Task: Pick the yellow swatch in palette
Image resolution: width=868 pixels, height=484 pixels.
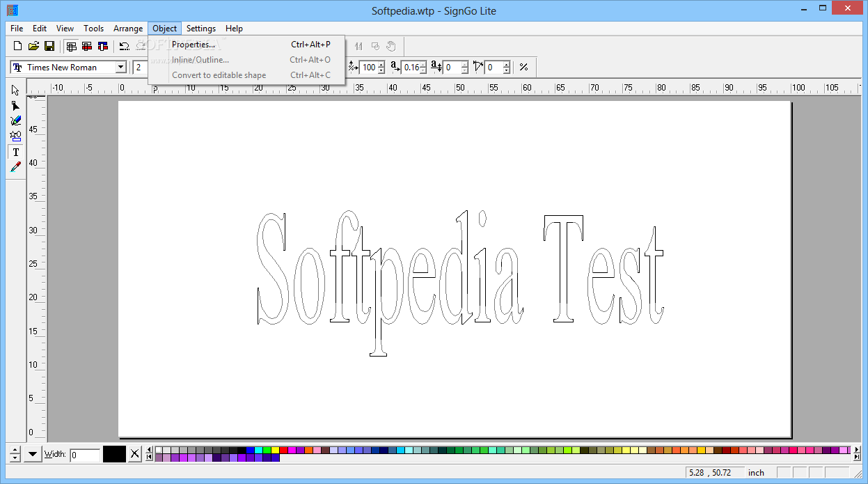Action: point(275,450)
